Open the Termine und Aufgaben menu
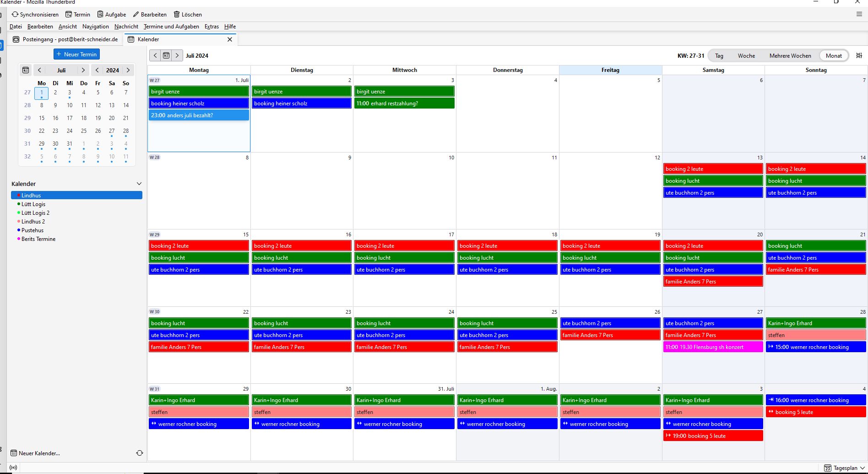Screen dimensions: 868x474 point(171,27)
